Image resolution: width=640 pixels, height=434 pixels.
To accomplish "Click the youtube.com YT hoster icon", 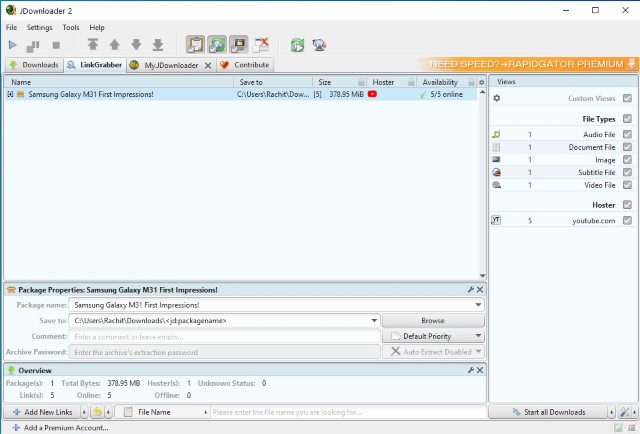I will 496,220.
